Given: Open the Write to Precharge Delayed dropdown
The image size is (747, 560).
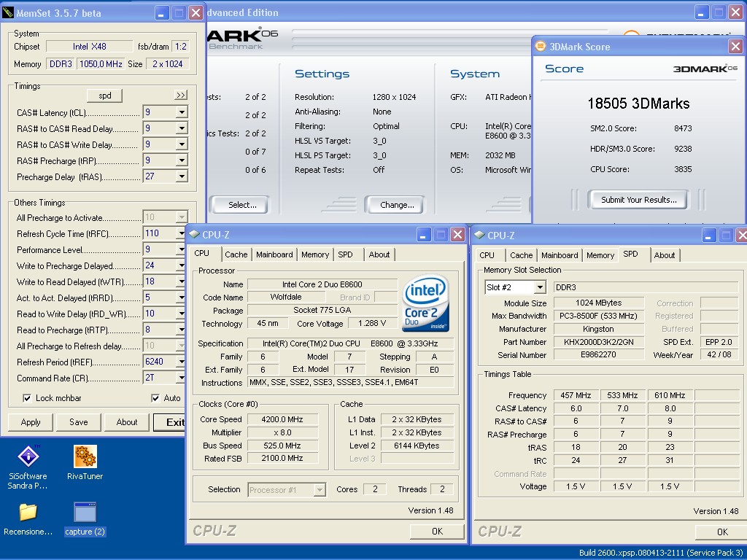Looking at the screenshot, I should point(181,265).
